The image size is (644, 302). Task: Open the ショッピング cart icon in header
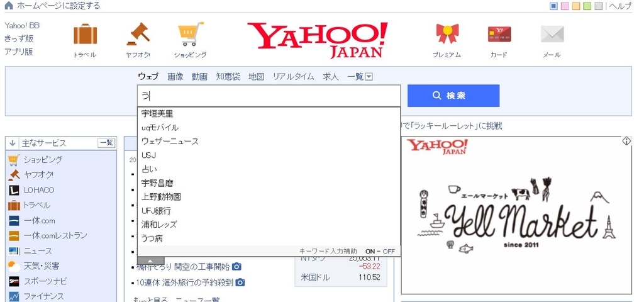coord(191,34)
